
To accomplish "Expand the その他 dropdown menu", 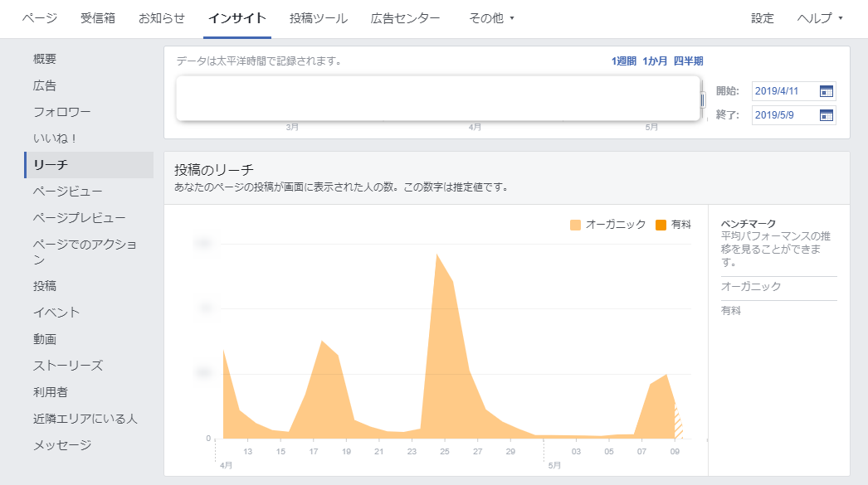I will point(491,18).
